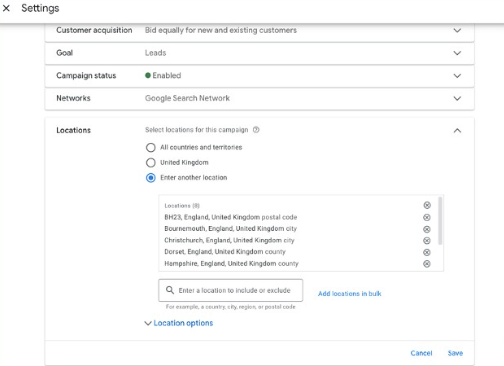504x366 pixels.
Task: Click Bid equally for new customers text
Action: [x=221, y=30]
